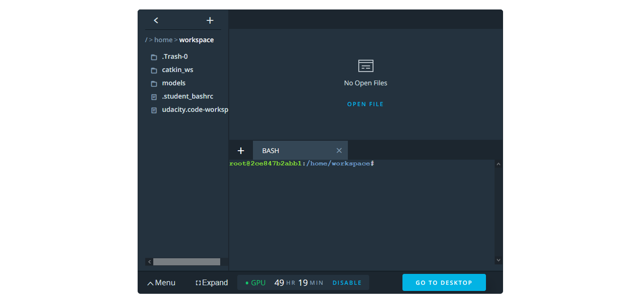This screenshot has height=299, width=644.
Task: Select the models folder icon
Action: tap(154, 83)
